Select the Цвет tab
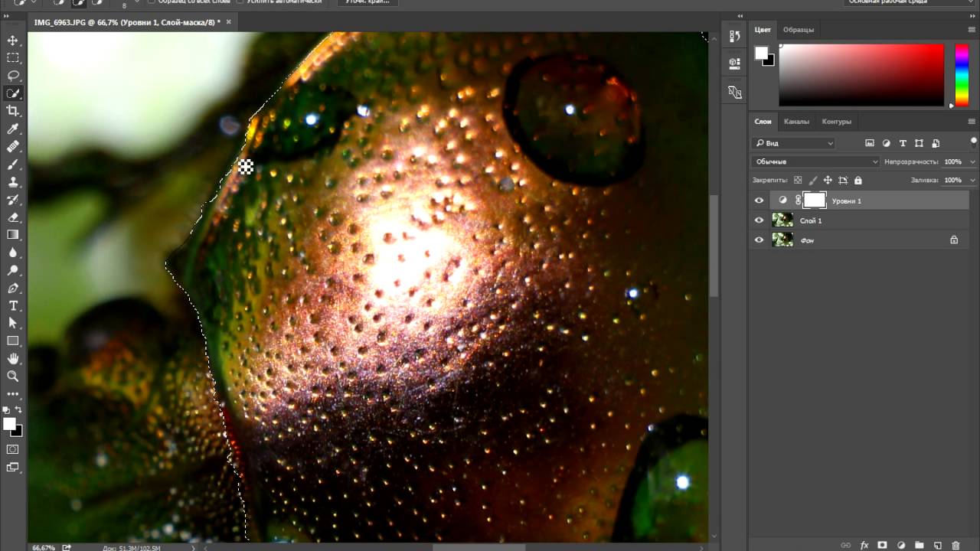980x551 pixels. tap(763, 30)
